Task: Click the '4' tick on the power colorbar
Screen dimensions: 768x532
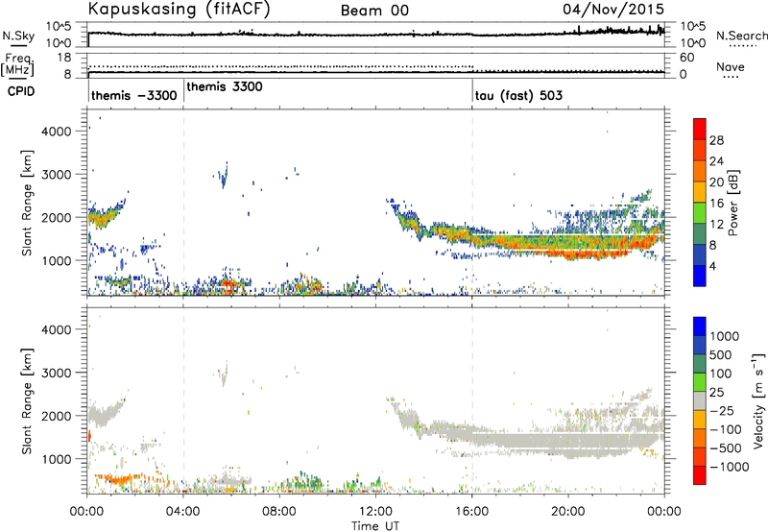Action: 713,267
